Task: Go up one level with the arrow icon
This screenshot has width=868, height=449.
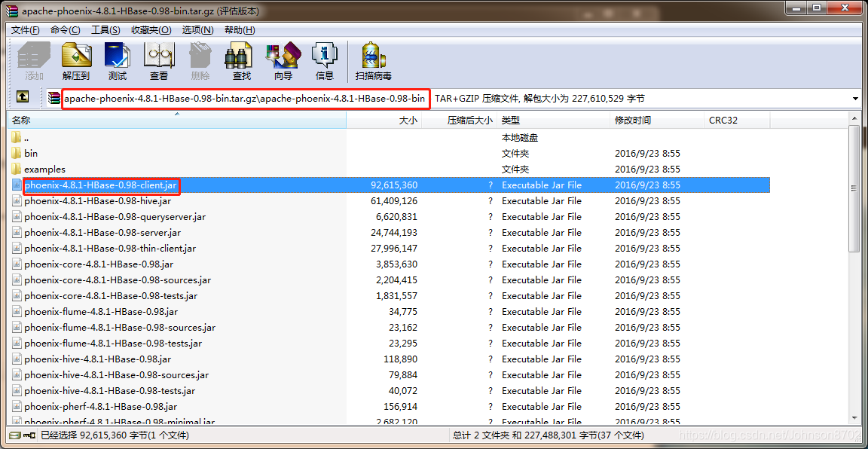Action: (x=22, y=97)
